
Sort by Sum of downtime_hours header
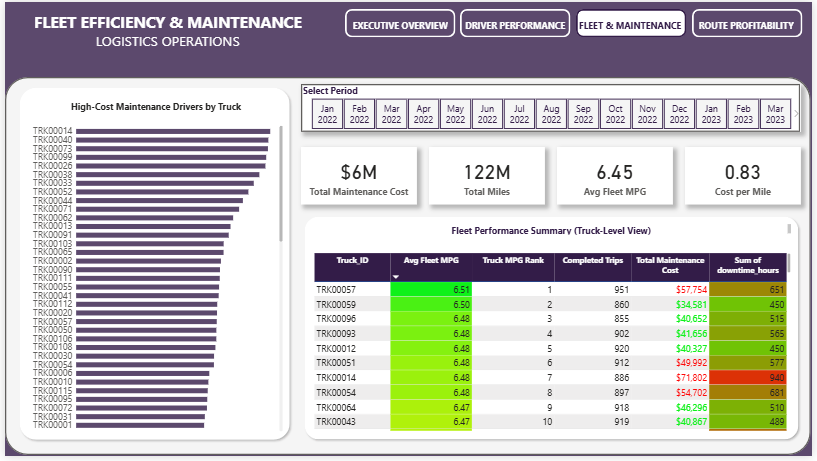(748, 265)
